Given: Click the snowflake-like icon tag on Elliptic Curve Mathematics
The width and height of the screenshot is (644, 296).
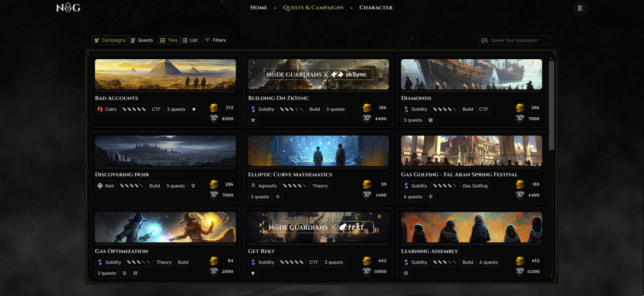Looking at the screenshot, I should [277, 197].
